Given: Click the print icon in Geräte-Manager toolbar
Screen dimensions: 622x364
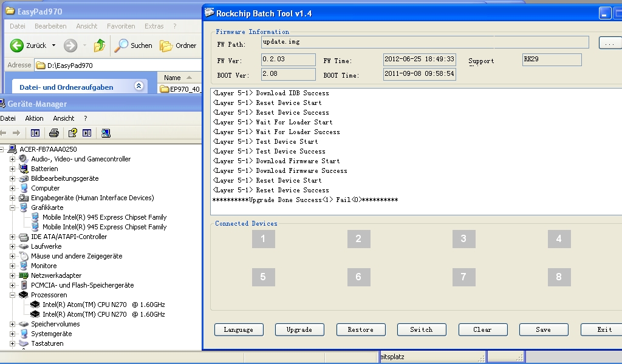Looking at the screenshot, I should click(54, 133).
